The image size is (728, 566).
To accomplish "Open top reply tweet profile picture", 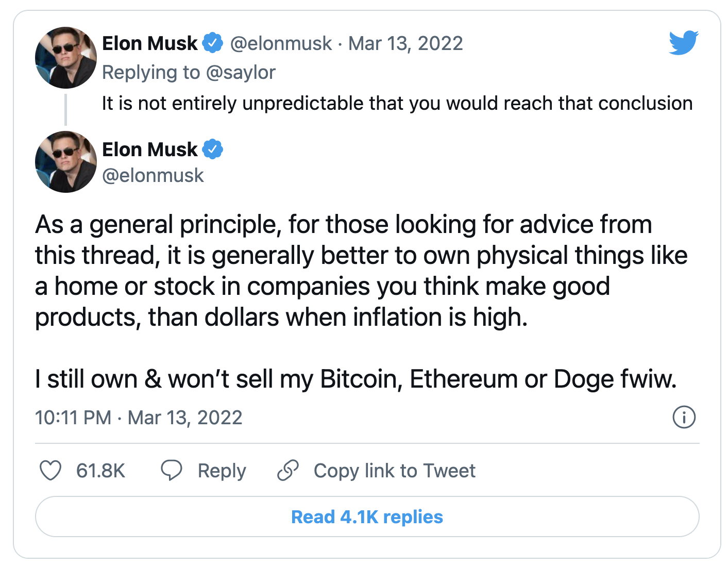I will point(66,58).
